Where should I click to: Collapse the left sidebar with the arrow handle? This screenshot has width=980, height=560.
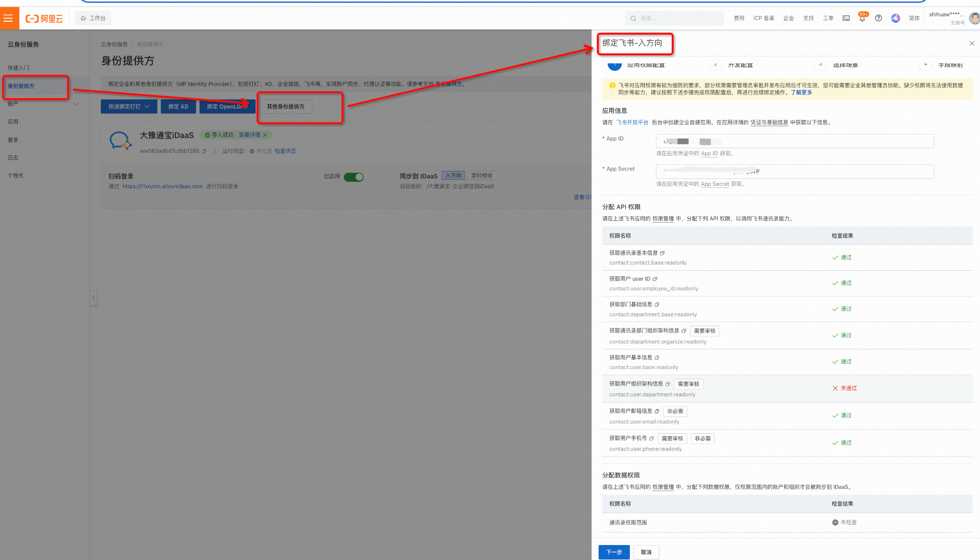(x=94, y=298)
